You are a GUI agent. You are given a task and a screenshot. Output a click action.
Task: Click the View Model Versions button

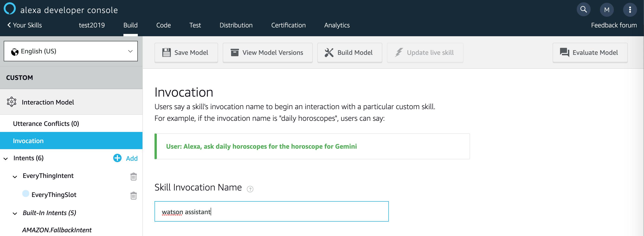coord(267,52)
